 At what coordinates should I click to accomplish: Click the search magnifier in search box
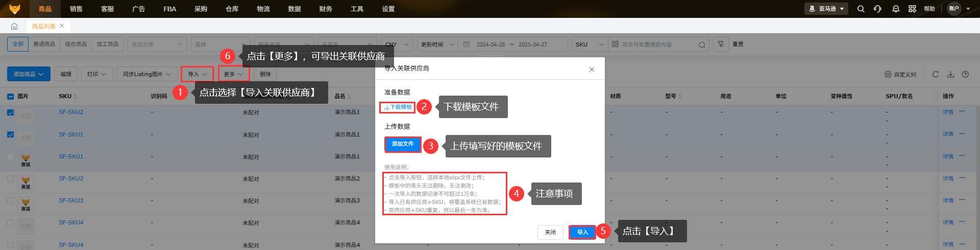(702, 45)
